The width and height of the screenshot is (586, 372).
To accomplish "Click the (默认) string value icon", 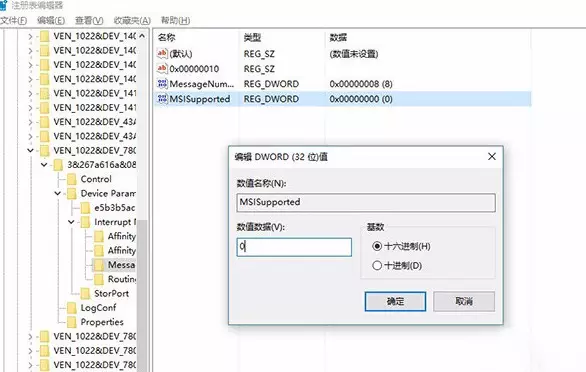I will [x=162, y=53].
